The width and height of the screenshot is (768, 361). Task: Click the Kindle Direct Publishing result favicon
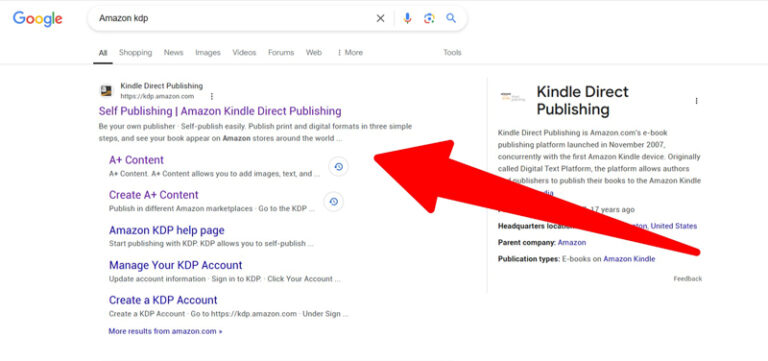point(106,91)
